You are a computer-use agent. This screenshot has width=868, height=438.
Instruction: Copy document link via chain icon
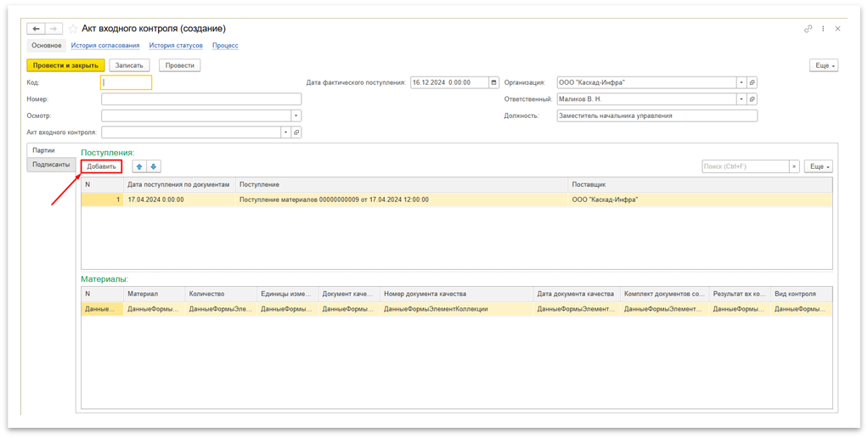point(808,29)
